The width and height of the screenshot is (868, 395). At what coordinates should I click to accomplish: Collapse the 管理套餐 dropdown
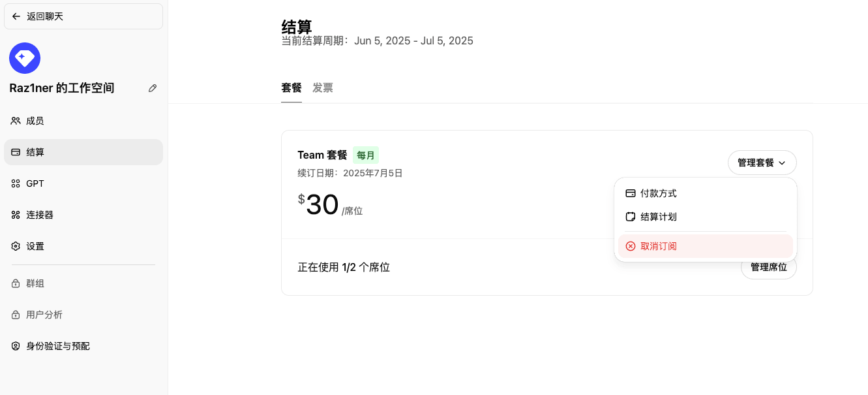pos(762,163)
